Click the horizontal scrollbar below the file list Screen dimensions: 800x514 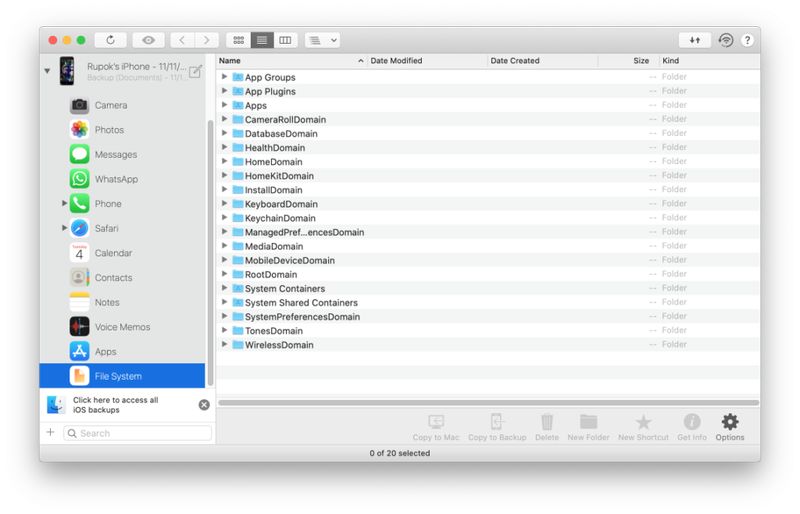488,403
